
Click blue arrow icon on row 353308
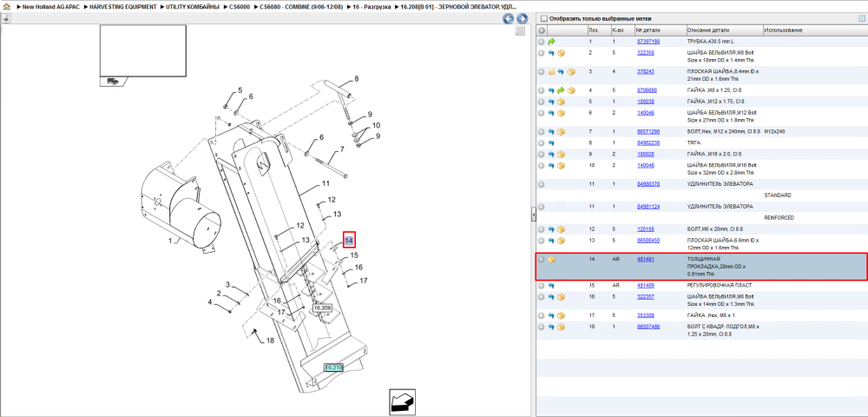[x=551, y=315]
